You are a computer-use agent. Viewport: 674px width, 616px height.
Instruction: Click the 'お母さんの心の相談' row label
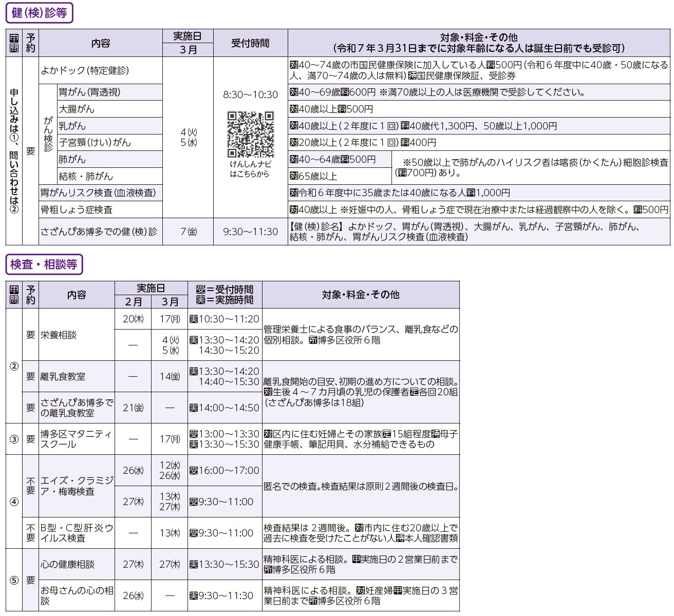(77, 595)
